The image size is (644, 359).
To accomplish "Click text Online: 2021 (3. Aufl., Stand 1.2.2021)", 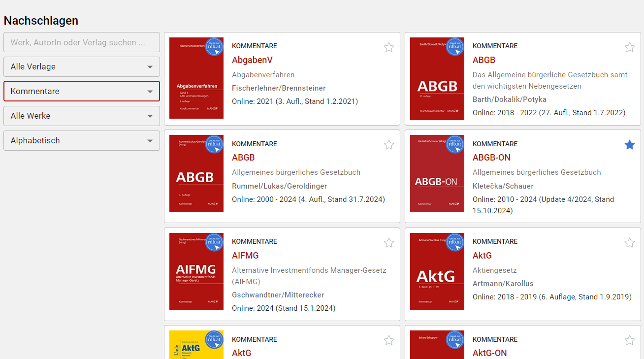I will [x=295, y=101].
